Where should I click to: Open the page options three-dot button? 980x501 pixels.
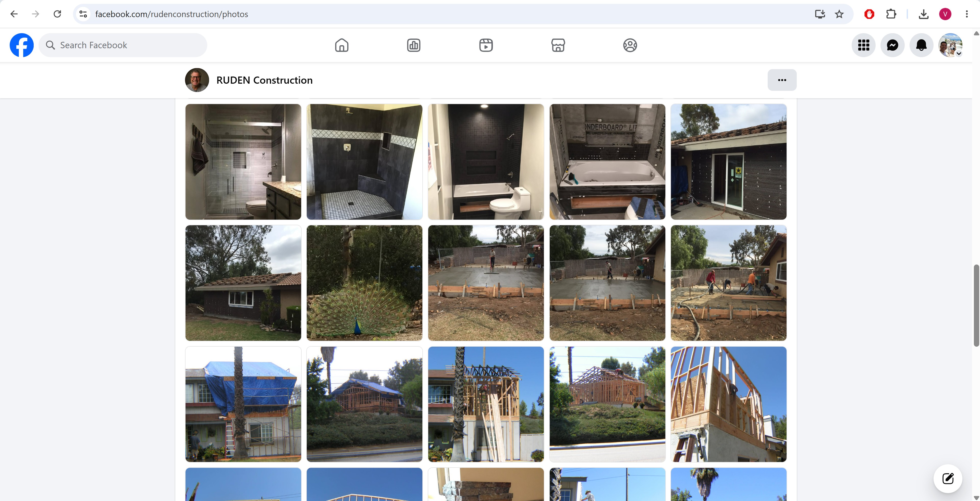click(x=782, y=80)
